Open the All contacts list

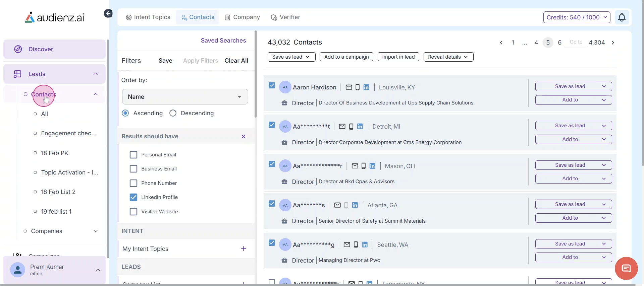[44, 114]
